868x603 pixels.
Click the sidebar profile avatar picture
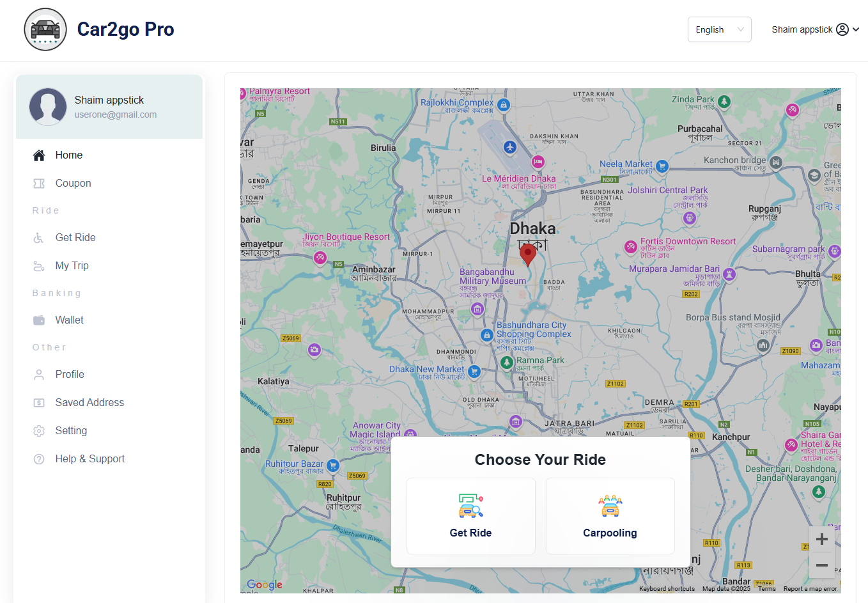(48, 107)
